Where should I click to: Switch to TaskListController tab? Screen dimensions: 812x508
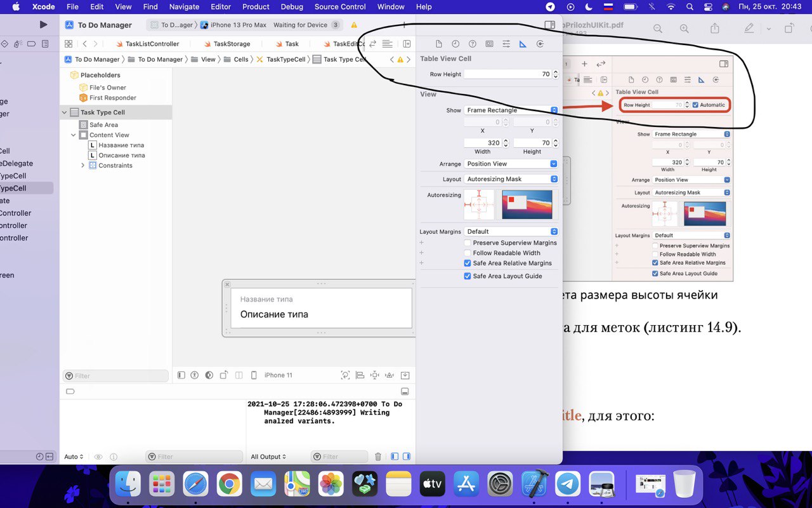click(x=147, y=44)
